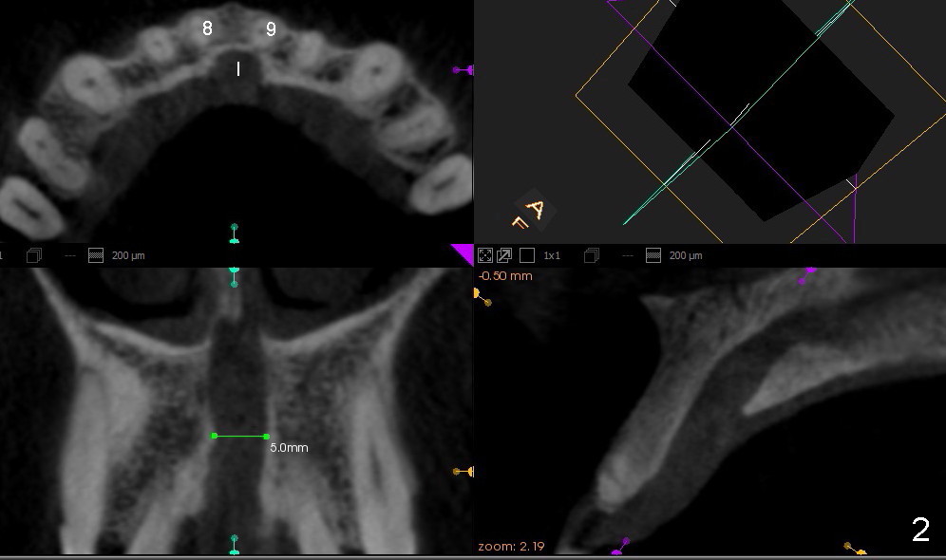
Task: Click the tooth number 8 annotation
Action: coord(207,28)
